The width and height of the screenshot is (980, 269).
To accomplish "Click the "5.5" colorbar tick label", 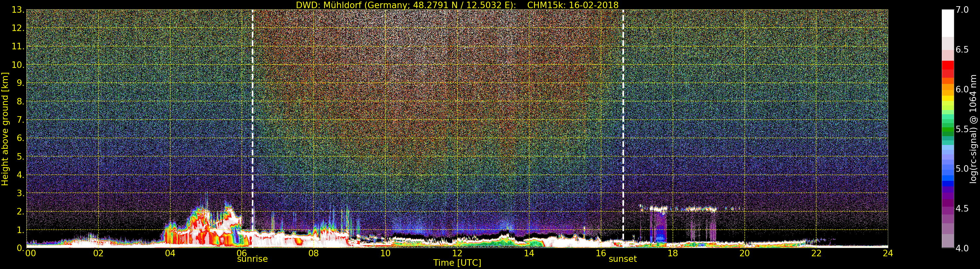I will point(962,129).
